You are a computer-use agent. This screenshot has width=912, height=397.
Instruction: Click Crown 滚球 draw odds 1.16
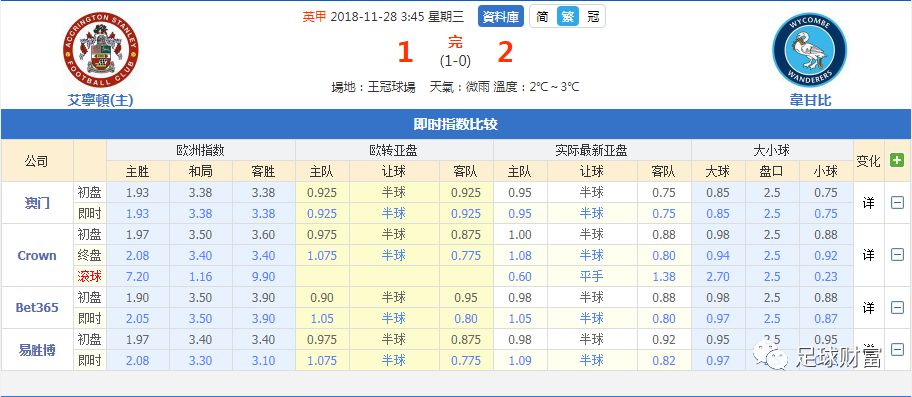coord(201,277)
